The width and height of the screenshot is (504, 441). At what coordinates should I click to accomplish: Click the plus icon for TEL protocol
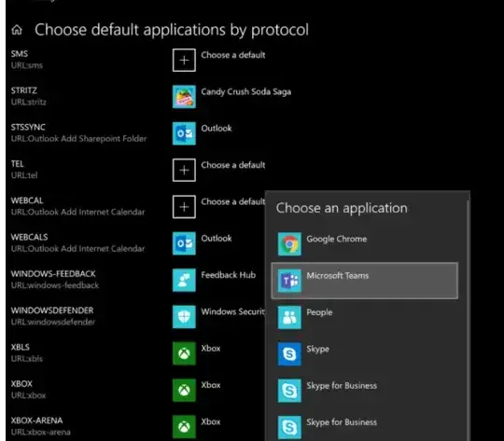(x=184, y=170)
